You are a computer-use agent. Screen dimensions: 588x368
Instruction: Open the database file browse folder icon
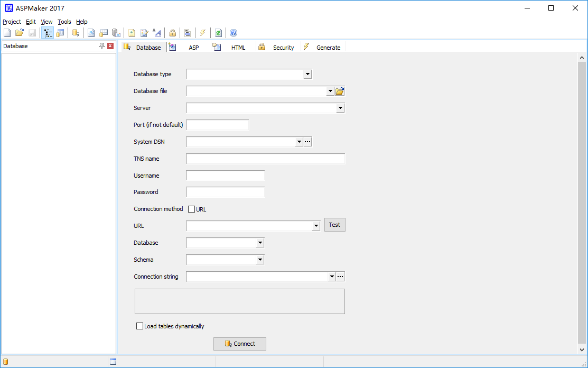click(x=339, y=90)
